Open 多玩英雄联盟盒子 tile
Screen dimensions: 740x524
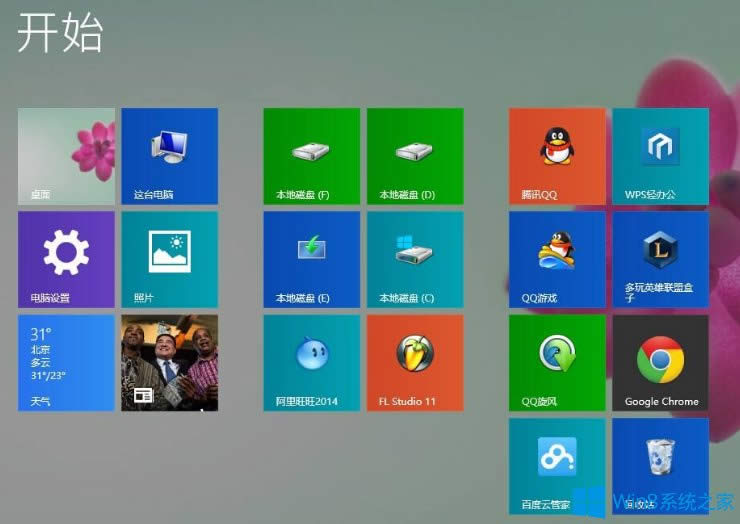tap(660, 258)
